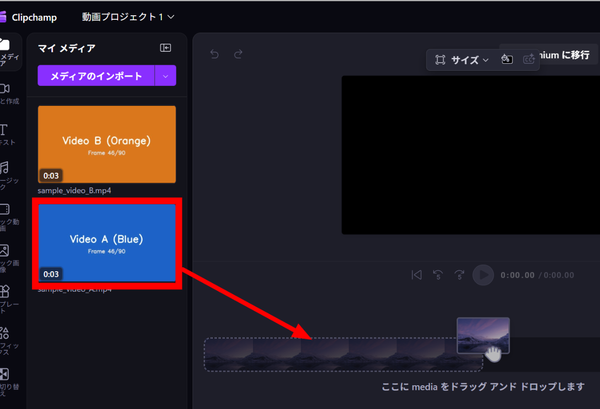
Task: Skip to the start of the video
Action: [x=416, y=275]
